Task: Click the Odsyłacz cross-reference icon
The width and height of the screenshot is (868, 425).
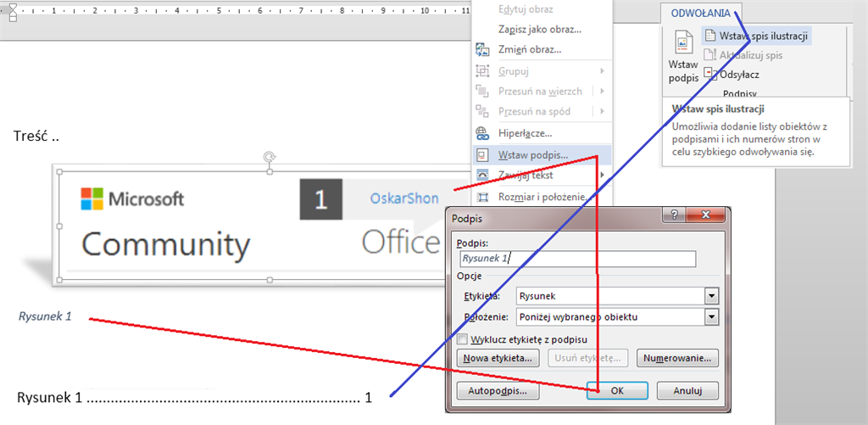Action: click(709, 73)
